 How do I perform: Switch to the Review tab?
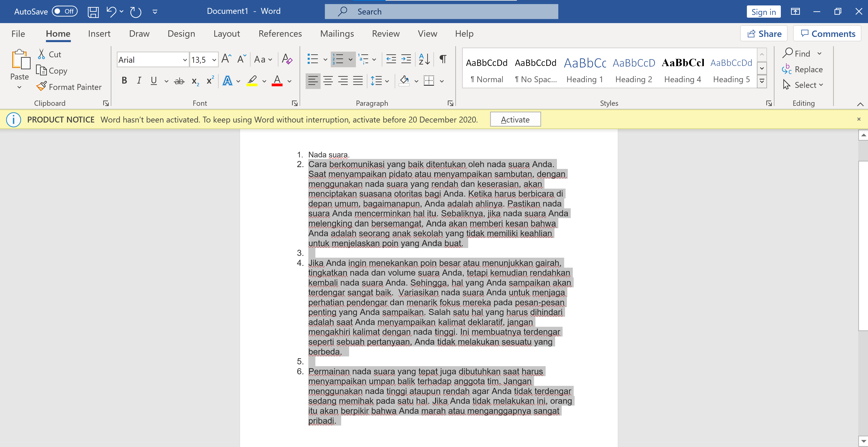[386, 33]
